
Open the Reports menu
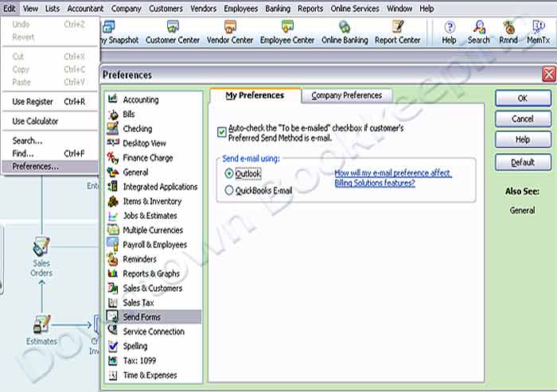(x=310, y=9)
